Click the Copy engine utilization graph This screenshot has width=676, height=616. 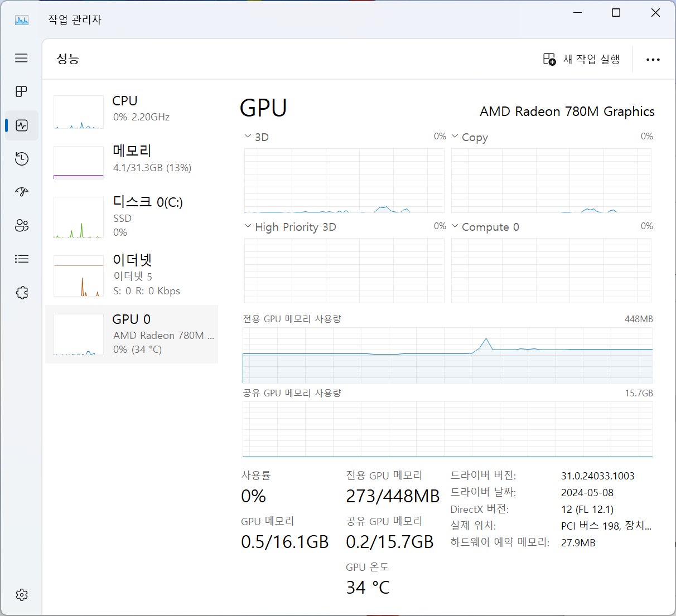coord(551,181)
